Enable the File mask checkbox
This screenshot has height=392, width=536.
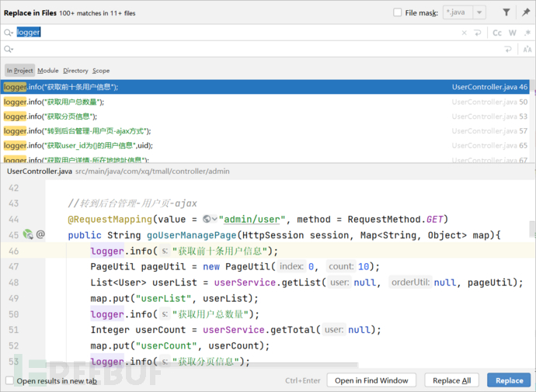click(399, 12)
